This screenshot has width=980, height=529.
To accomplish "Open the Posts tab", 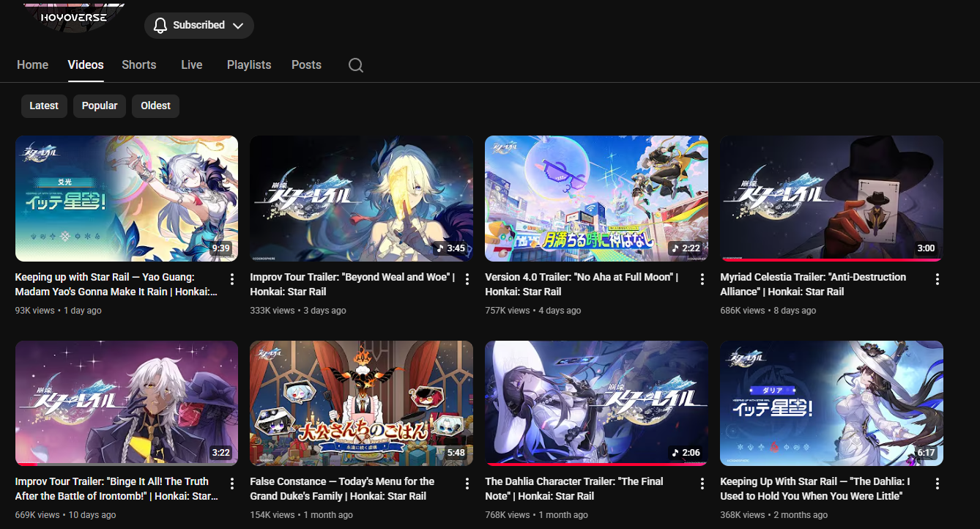I will click(306, 65).
